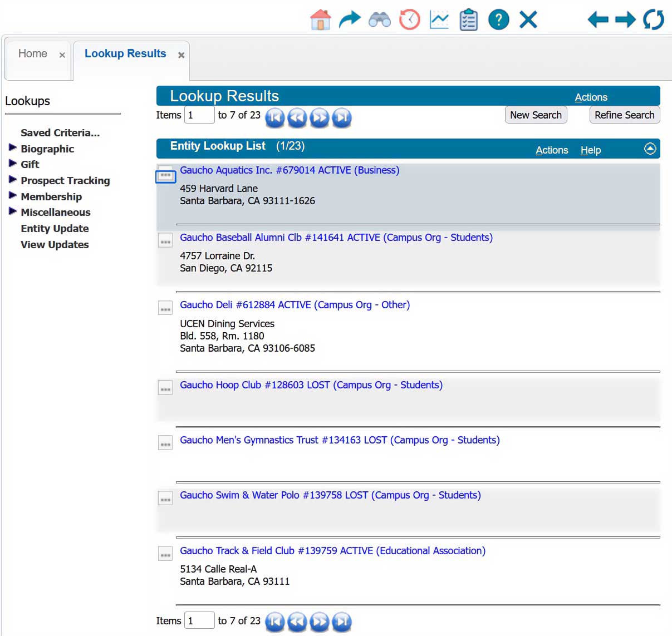The image size is (672, 636).
Task: Open the help question mark icon
Action: point(498,20)
